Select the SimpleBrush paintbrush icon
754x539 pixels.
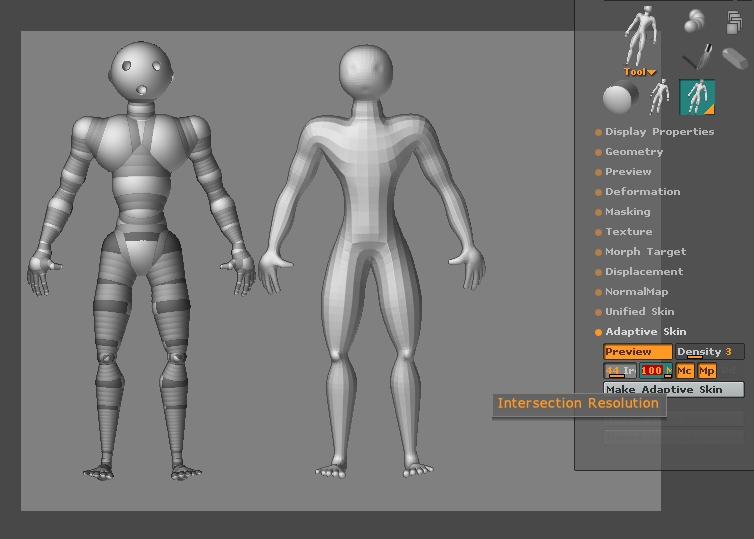point(698,56)
